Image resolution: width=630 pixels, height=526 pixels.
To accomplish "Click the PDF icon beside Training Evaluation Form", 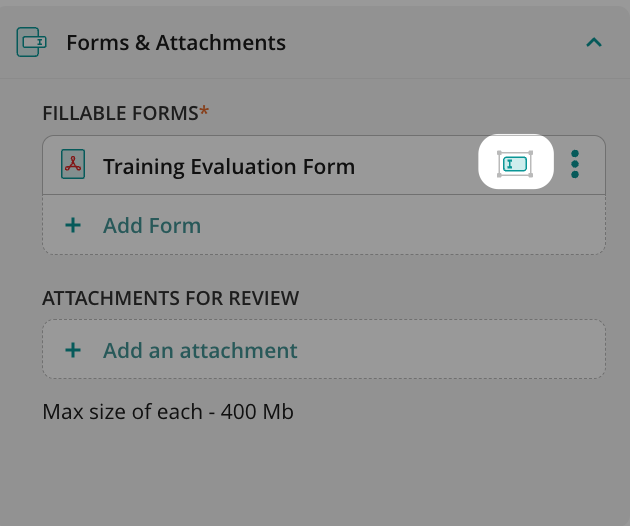I will point(72,165).
